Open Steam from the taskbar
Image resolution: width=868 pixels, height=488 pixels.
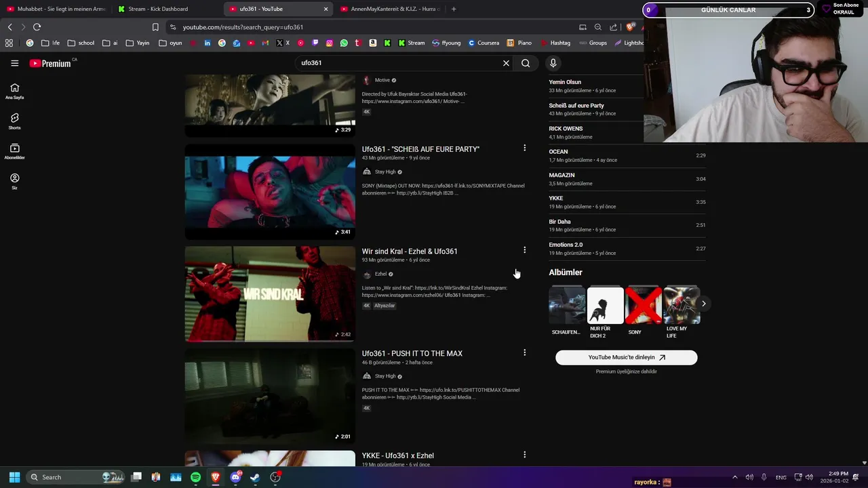pos(255,477)
